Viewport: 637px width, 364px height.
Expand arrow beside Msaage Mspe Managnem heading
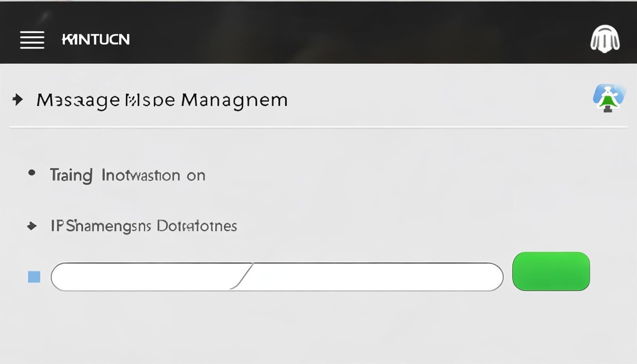pos(18,100)
